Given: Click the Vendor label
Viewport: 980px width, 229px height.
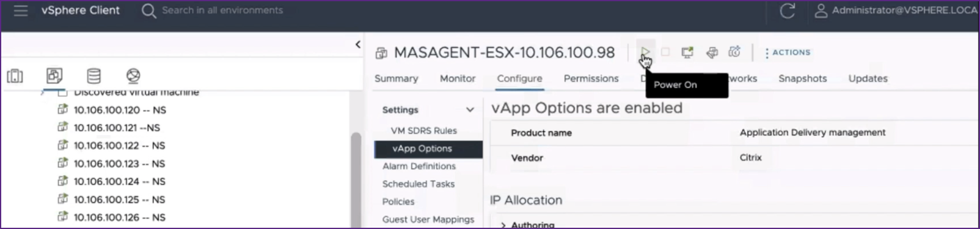Looking at the screenshot, I should coord(527,158).
